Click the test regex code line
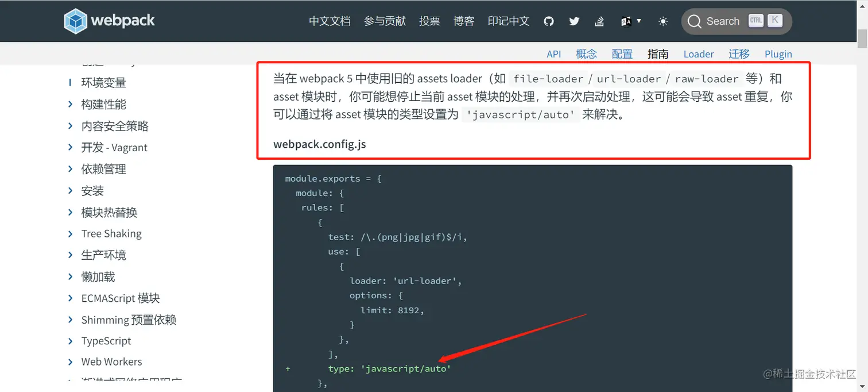 [x=398, y=237]
